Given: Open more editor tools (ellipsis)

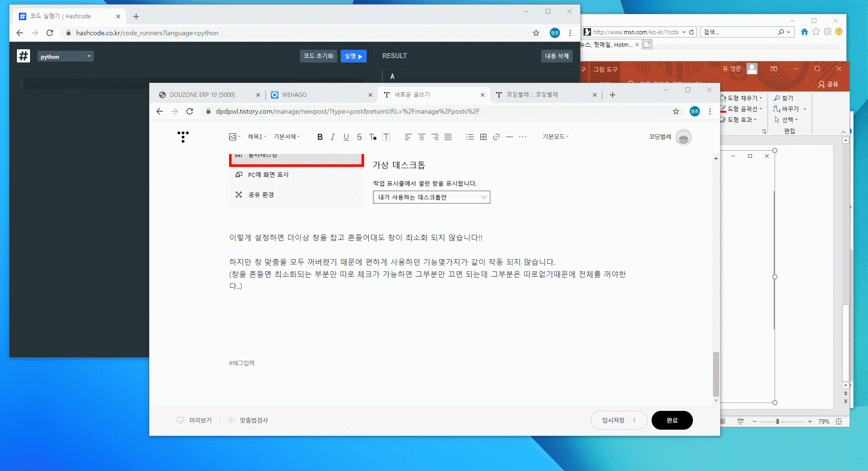Looking at the screenshot, I should 522,137.
